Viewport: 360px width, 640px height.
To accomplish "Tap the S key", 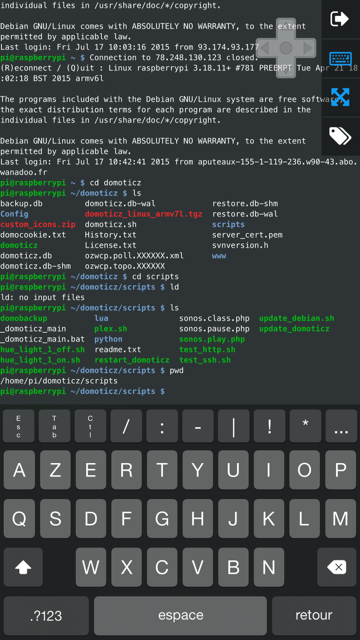I will pos(55,519).
